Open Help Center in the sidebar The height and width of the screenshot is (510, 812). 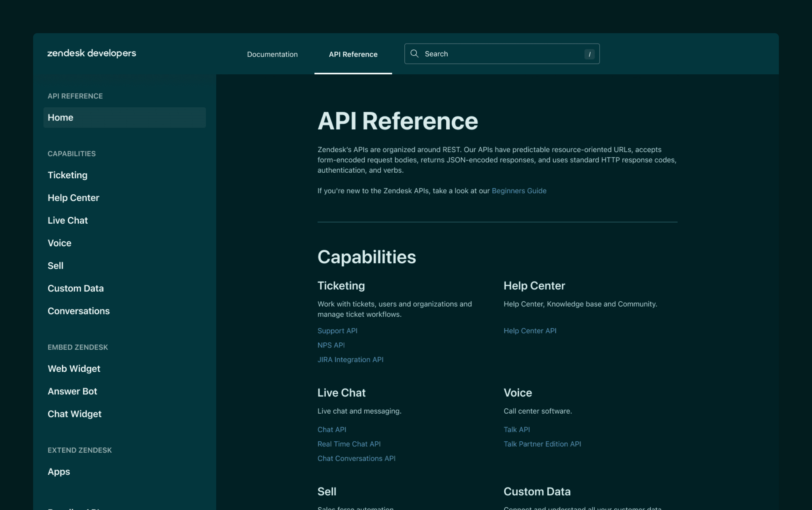(74, 198)
